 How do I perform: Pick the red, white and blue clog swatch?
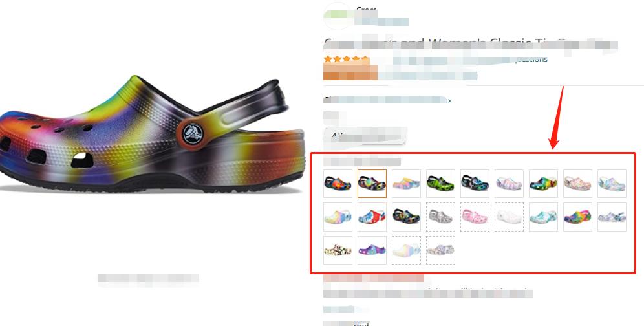click(x=372, y=217)
